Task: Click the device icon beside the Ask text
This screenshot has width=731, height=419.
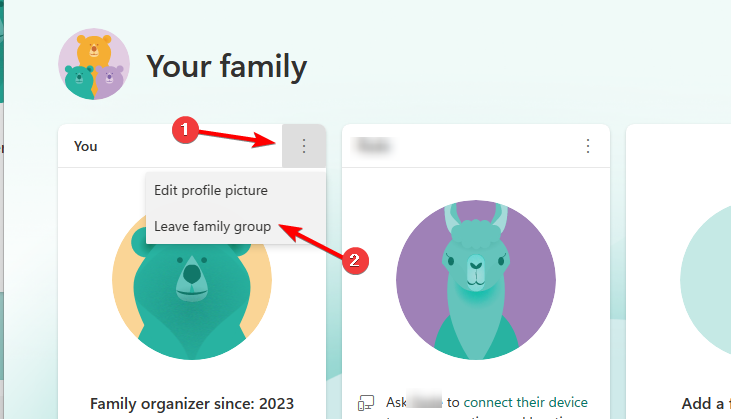Action: pyautogui.click(x=365, y=403)
